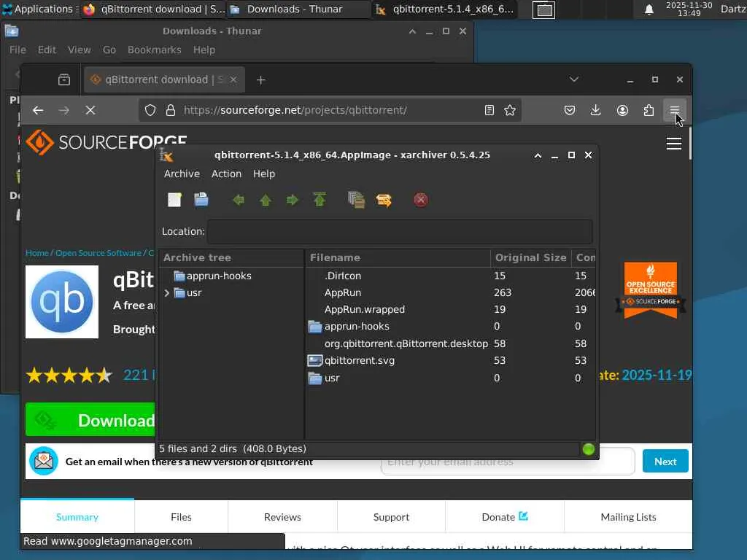Open Applications menu in top panel
Screen dimensions: 747x560
(39, 9)
